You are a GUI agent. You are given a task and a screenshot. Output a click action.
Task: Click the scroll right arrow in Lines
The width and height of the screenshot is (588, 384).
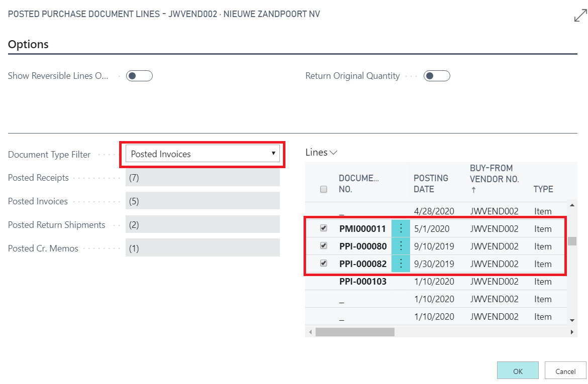[572, 332]
